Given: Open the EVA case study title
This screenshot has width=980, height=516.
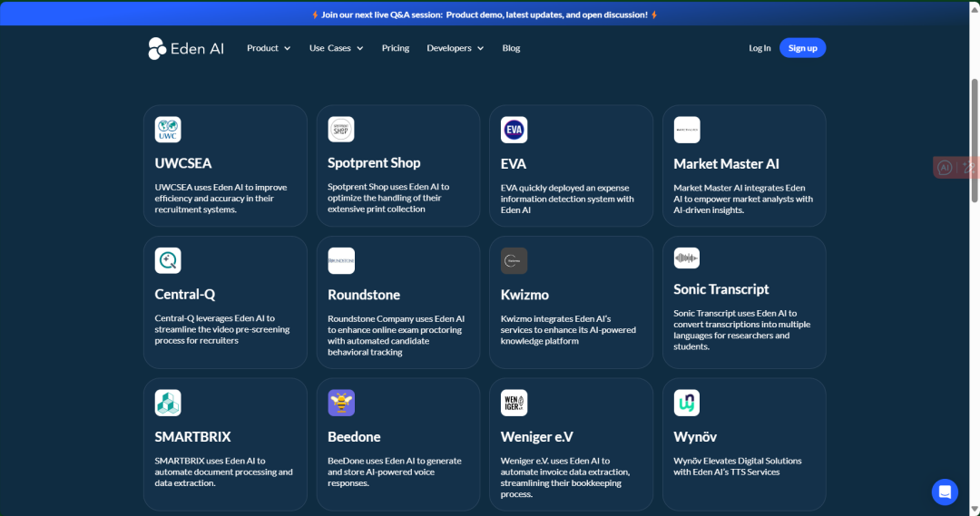Looking at the screenshot, I should (x=513, y=163).
